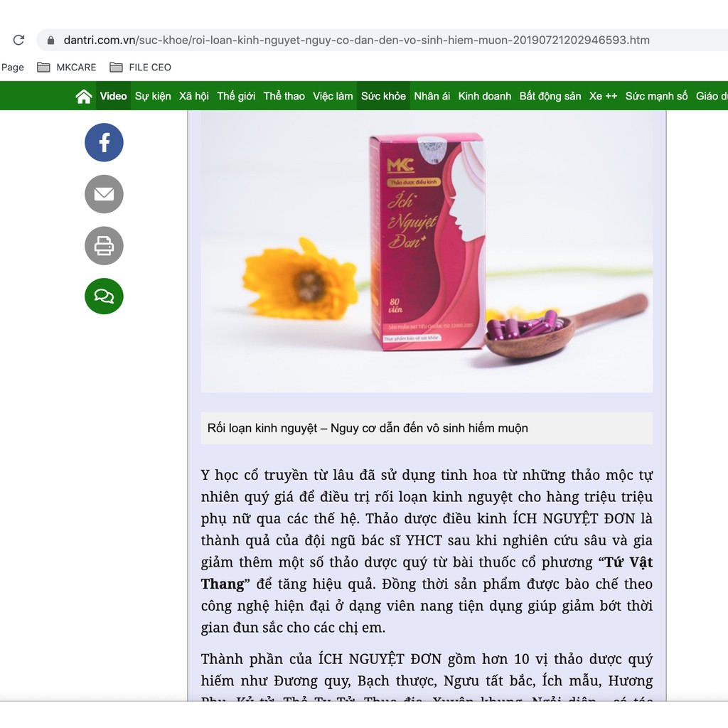Open the Video menu item

(x=113, y=96)
